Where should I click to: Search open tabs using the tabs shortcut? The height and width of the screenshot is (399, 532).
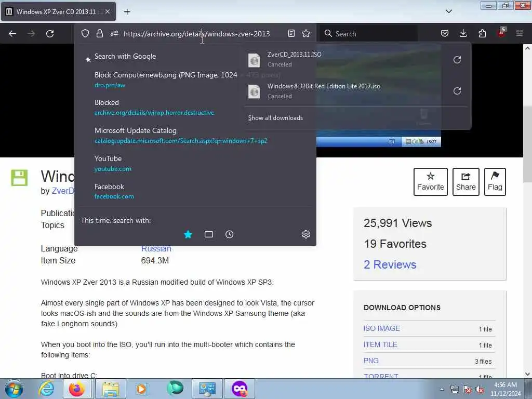click(x=209, y=234)
